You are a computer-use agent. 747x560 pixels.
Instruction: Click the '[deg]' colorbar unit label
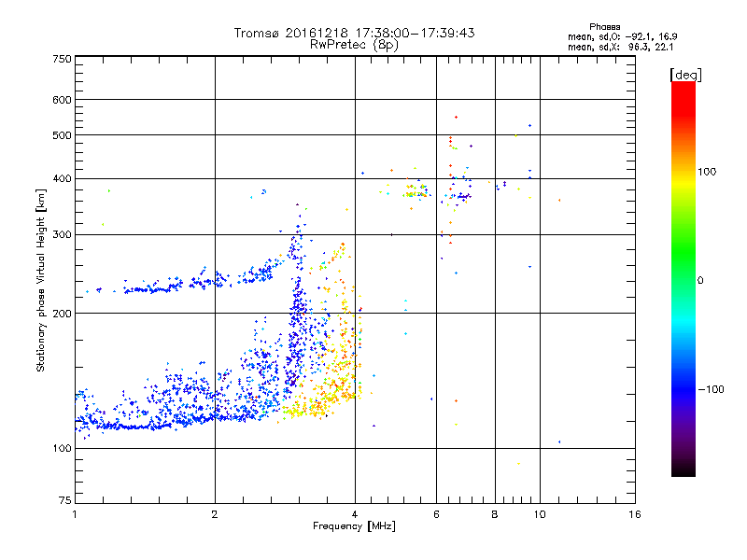[x=685, y=75]
